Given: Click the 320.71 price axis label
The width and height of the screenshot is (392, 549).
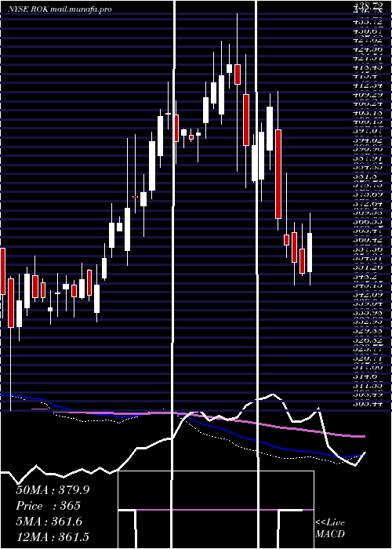Looking at the screenshot, I should point(368,358).
